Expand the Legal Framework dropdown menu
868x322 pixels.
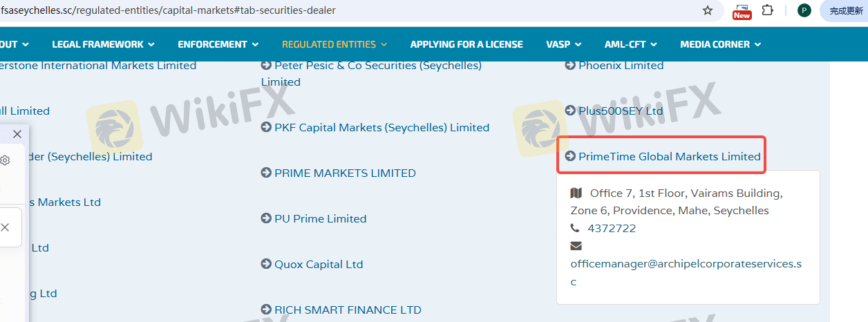click(103, 44)
